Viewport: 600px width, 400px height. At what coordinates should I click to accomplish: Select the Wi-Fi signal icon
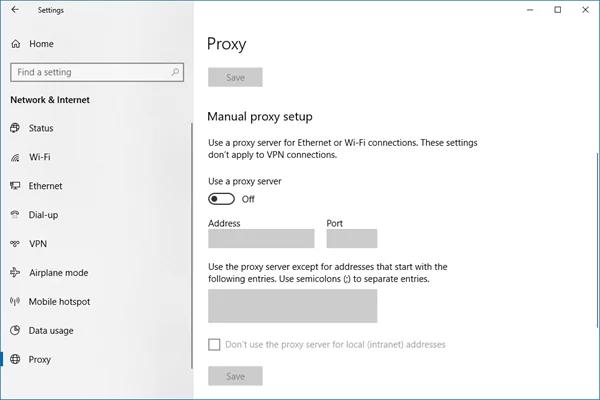click(x=15, y=157)
